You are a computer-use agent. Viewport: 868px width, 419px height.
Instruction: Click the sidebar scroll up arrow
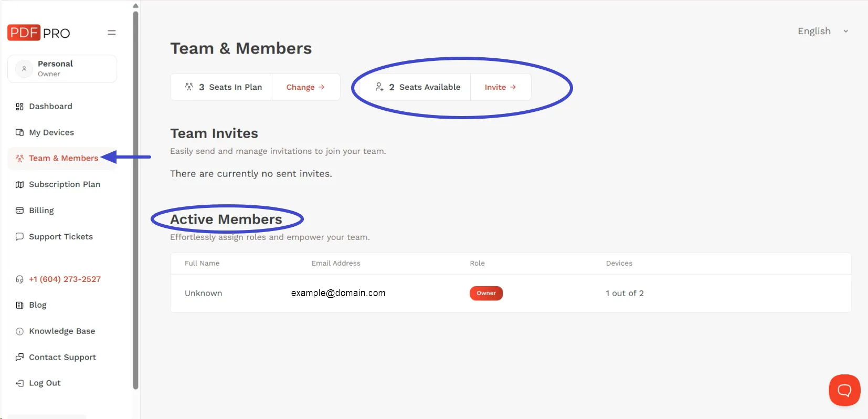pyautogui.click(x=135, y=6)
